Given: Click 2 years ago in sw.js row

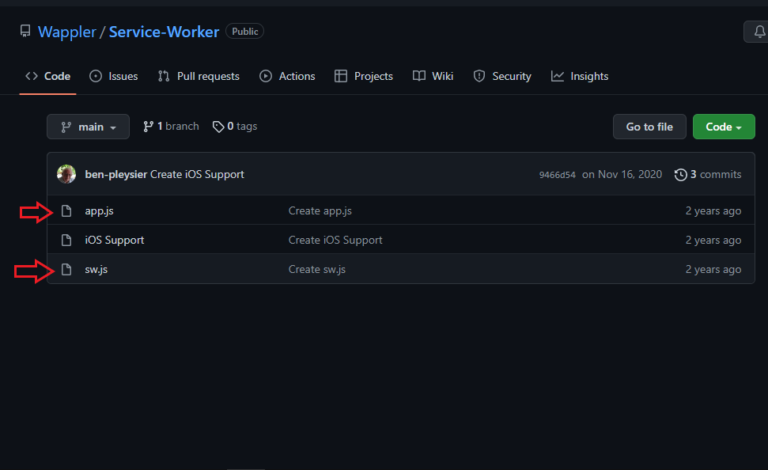Looking at the screenshot, I should (x=713, y=269).
